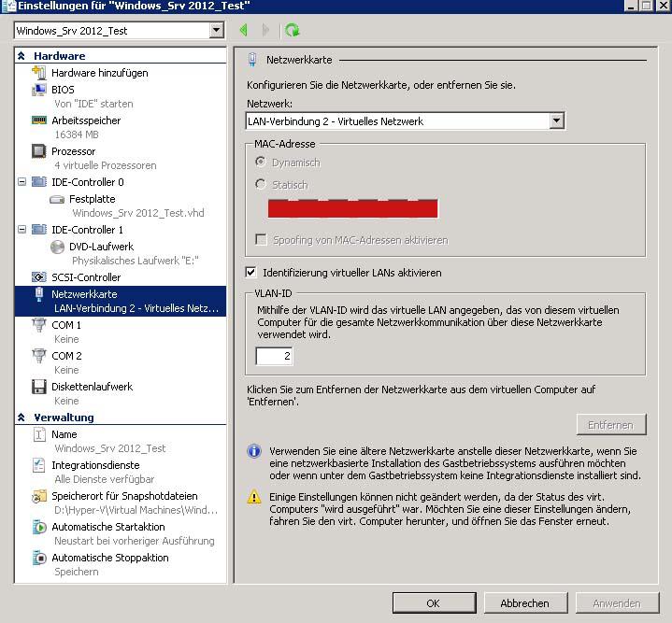Click the Integrationsdienste icon
This screenshot has width=672, height=623.
pyautogui.click(x=39, y=465)
